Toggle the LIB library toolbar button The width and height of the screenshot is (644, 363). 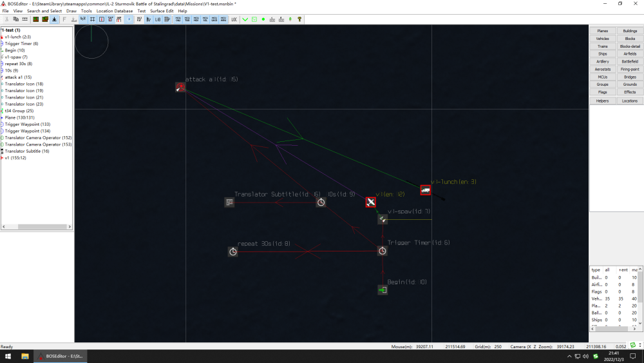click(x=158, y=19)
